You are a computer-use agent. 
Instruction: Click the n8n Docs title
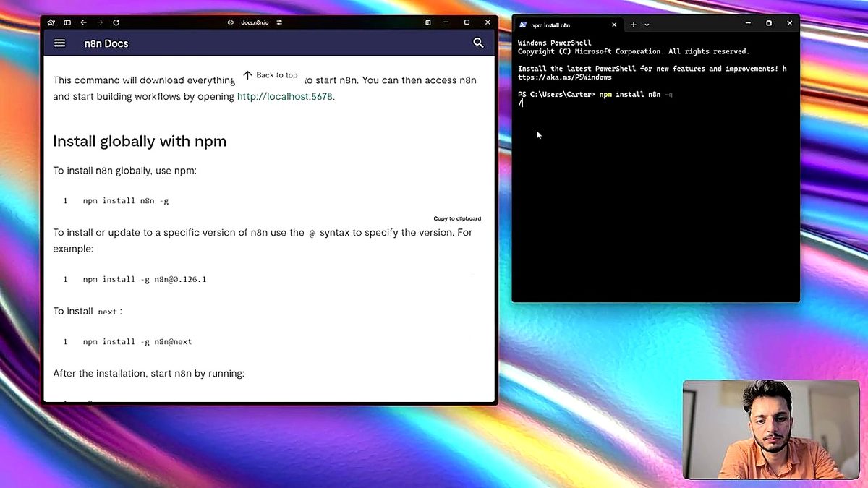point(106,43)
